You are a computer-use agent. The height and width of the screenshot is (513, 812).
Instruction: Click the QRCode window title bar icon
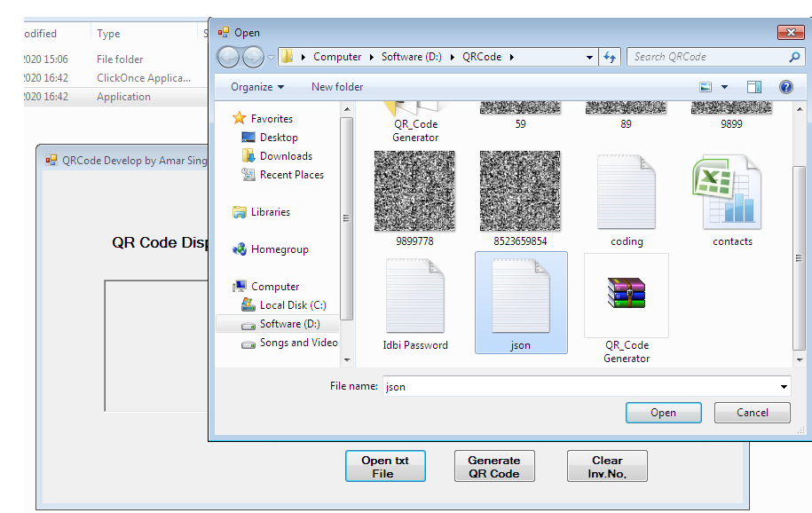coord(51,160)
